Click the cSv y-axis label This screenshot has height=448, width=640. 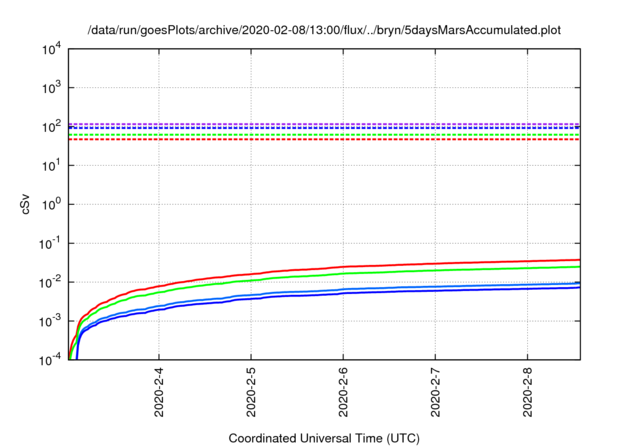(25, 204)
